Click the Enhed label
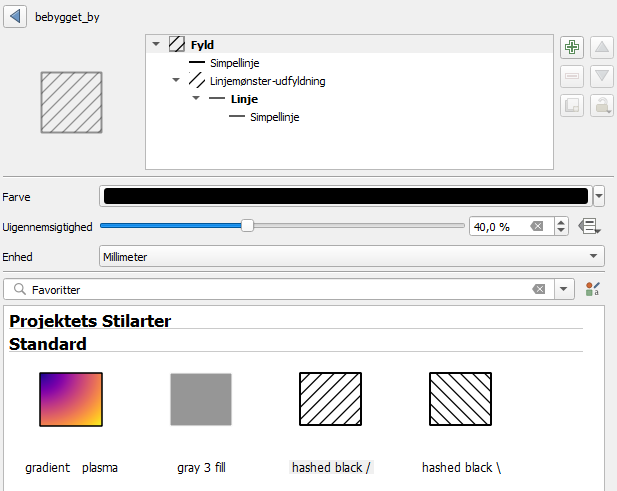 point(17,257)
